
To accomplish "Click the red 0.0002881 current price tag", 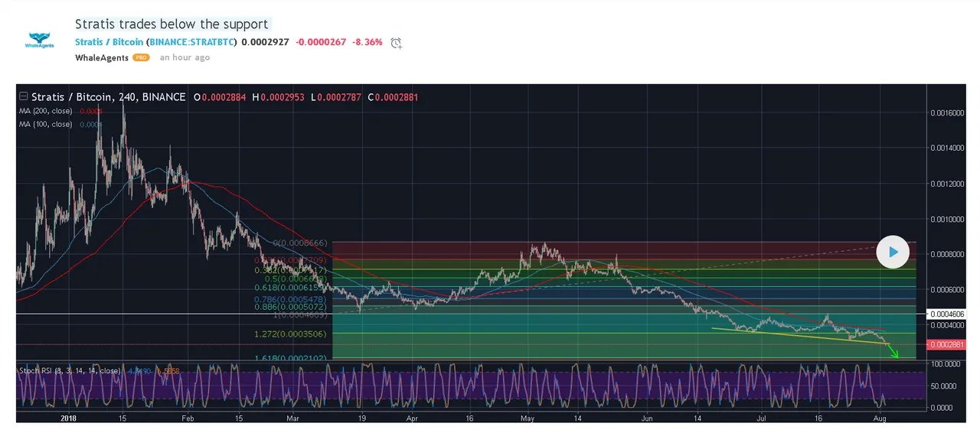I will tap(947, 345).
